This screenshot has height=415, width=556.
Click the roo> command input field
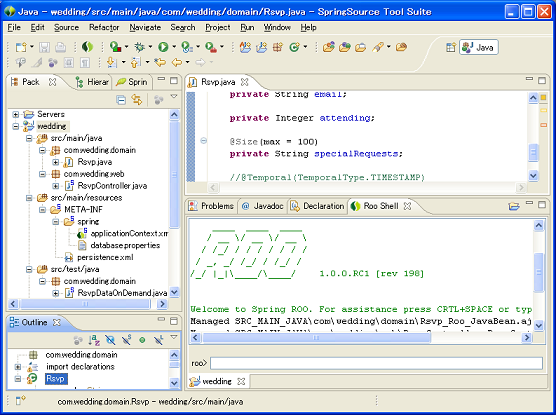pyautogui.click(x=376, y=363)
